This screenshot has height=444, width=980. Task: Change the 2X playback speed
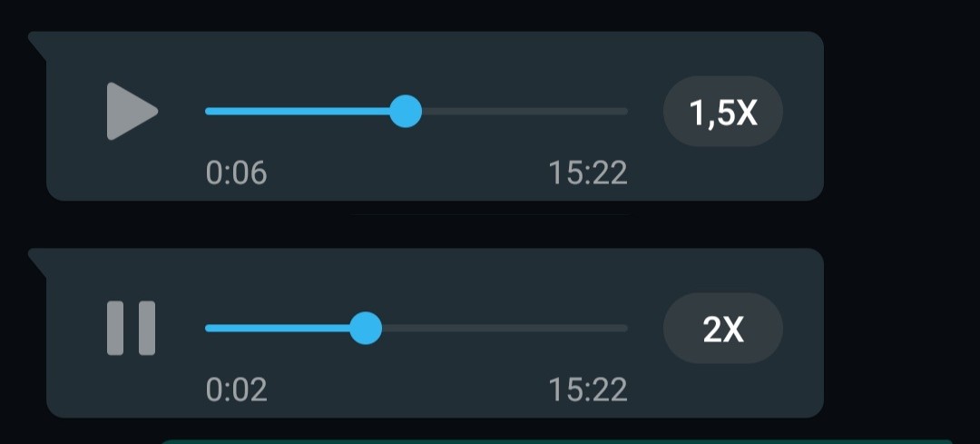[x=723, y=329]
